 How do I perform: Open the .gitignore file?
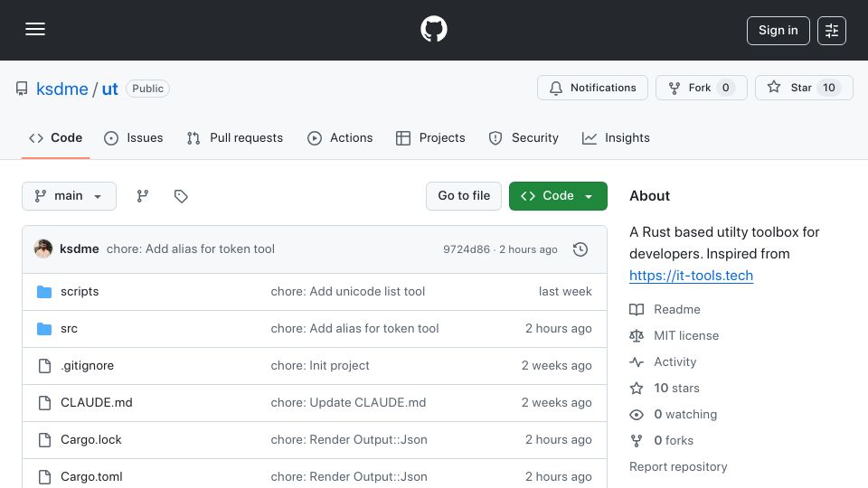(x=87, y=366)
